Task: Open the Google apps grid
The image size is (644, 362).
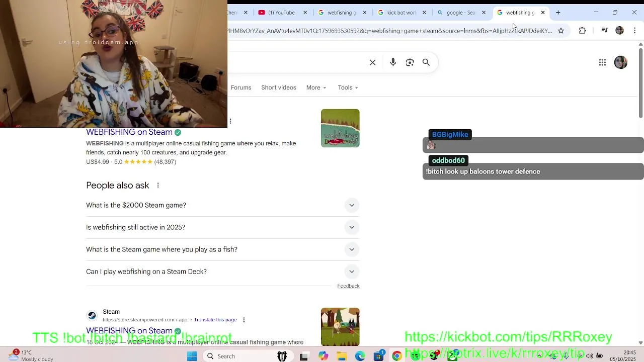Action: [x=602, y=62]
